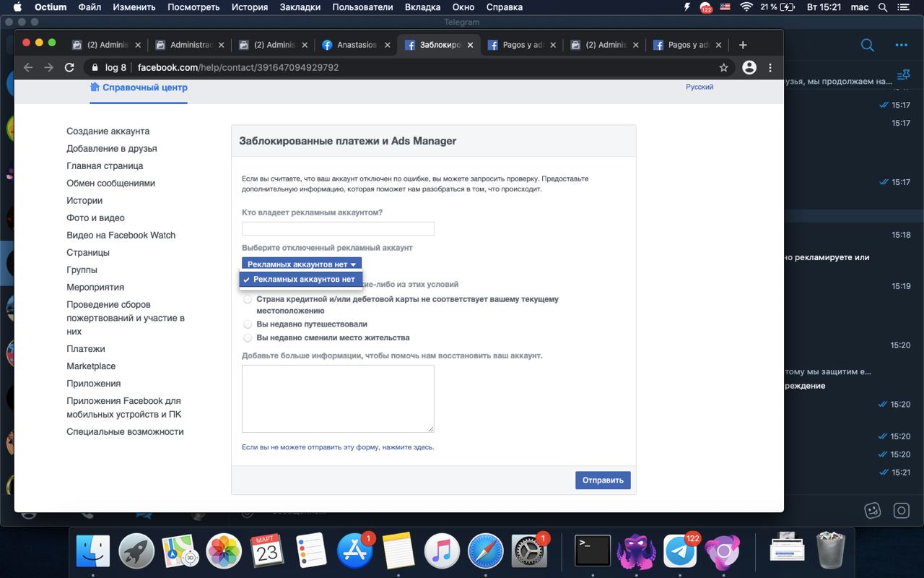Open the Octium app menu
This screenshot has width=924, height=578.
pos(50,7)
